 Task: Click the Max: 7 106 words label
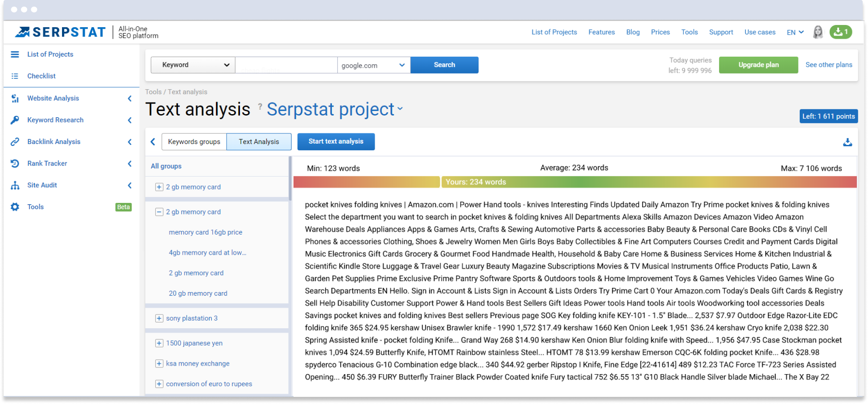(x=811, y=169)
